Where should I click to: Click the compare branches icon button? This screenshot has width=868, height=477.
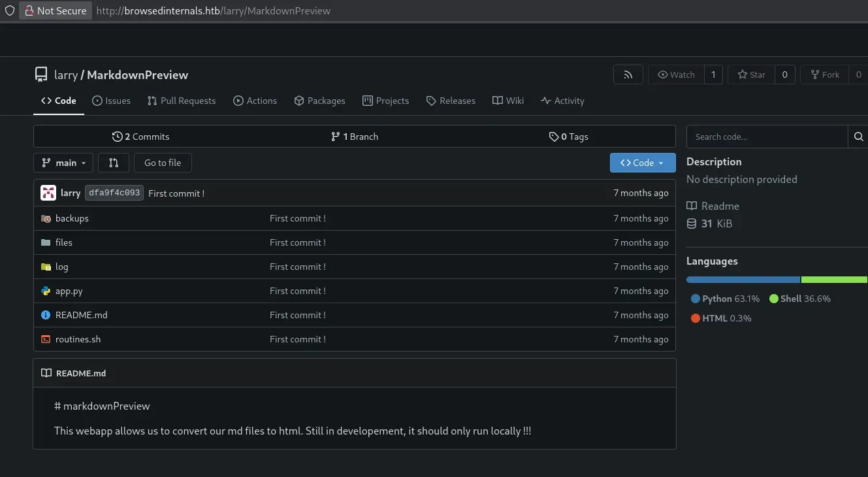tap(114, 163)
